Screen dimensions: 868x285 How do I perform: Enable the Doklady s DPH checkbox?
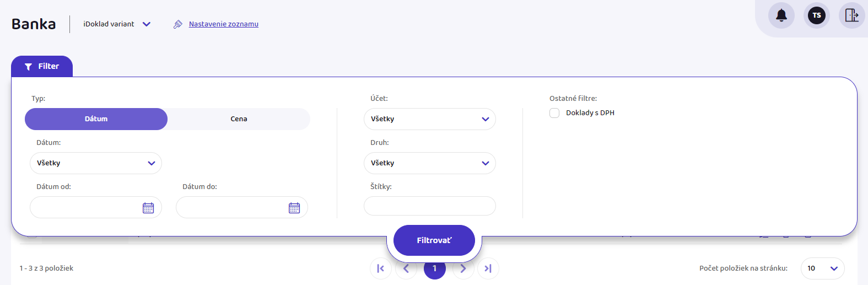pyautogui.click(x=554, y=113)
